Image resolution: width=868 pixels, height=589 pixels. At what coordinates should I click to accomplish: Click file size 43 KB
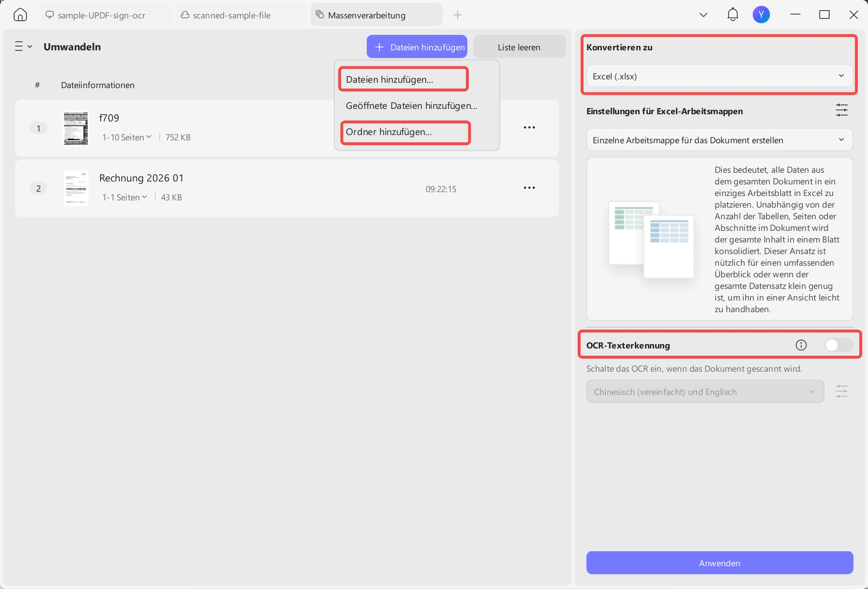171,197
